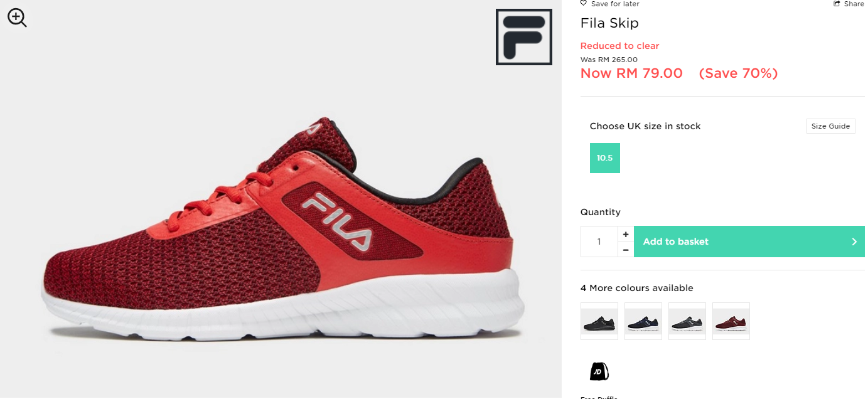Choose the burgundy shoe colour thumbnail
The height and width of the screenshot is (399, 868).
coord(731,321)
